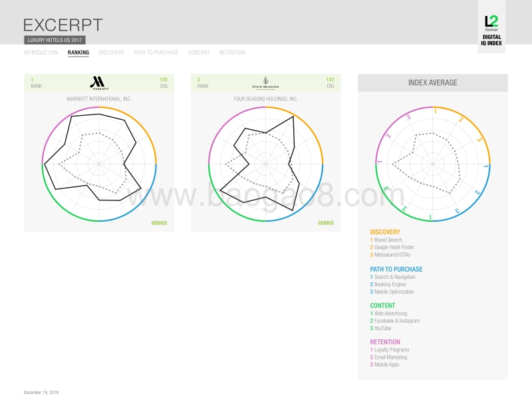The width and height of the screenshot is (532, 412).
Task: Click the INDEX AVERAGE panel header
Action: coord(433,83)
